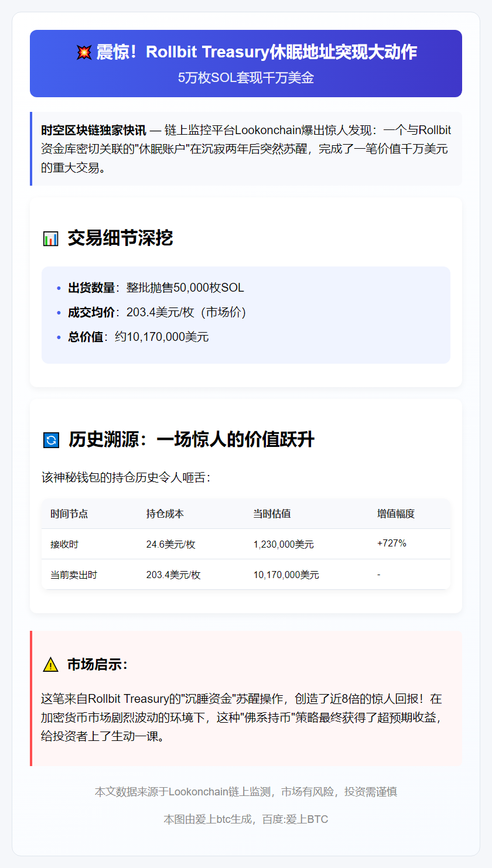This screenshot has width=492, height=868.
Task: Select the 接收时 table row
Action: click(x=64, y=544)
